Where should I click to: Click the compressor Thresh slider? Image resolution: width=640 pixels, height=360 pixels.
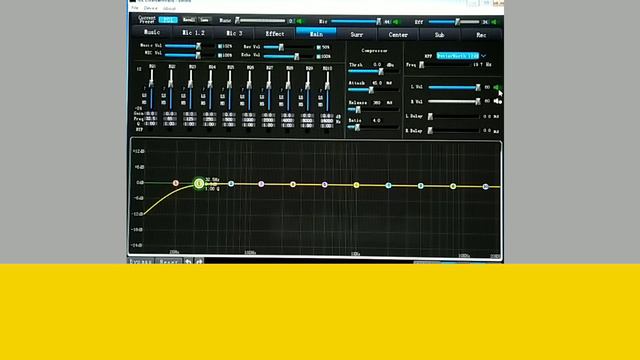point(373,71)
